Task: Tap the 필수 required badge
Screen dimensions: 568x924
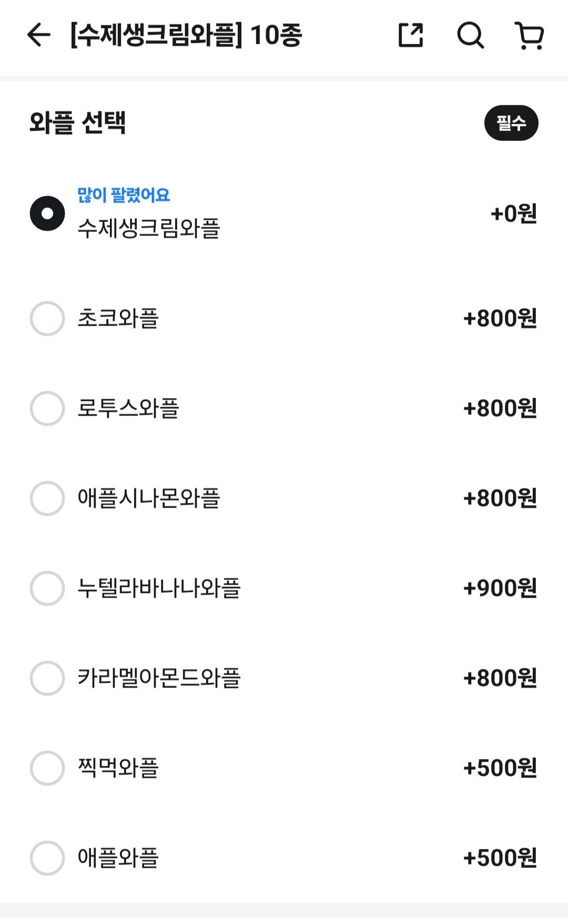Action: 511,123
